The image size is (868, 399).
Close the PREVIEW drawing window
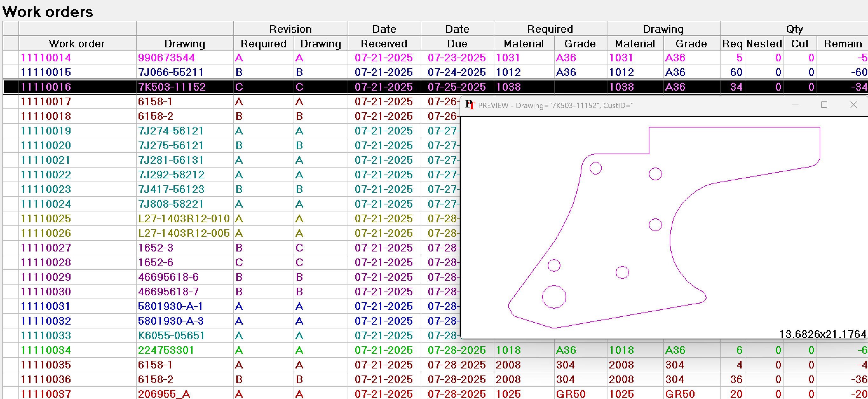pos(853,105)
